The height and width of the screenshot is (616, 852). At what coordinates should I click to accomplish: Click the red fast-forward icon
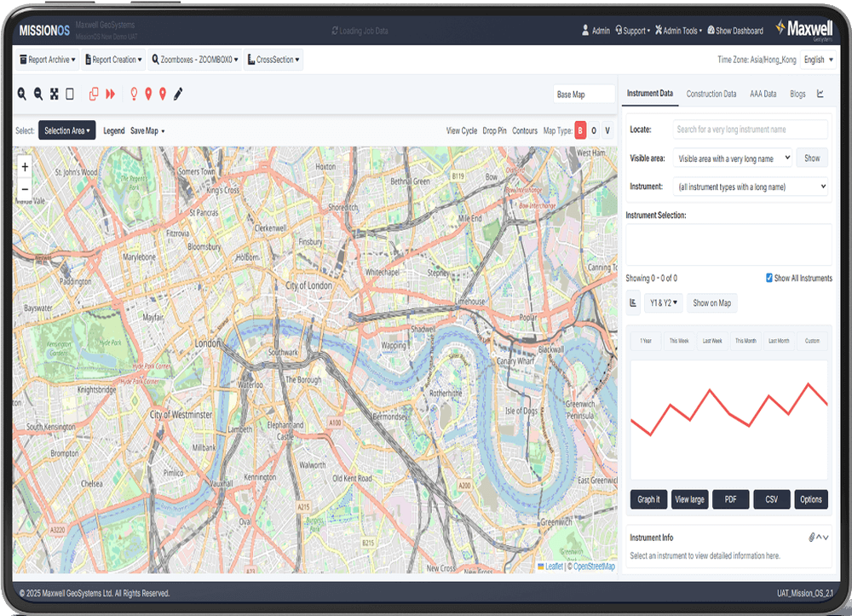pyautogui.click(x=111, y=94)
